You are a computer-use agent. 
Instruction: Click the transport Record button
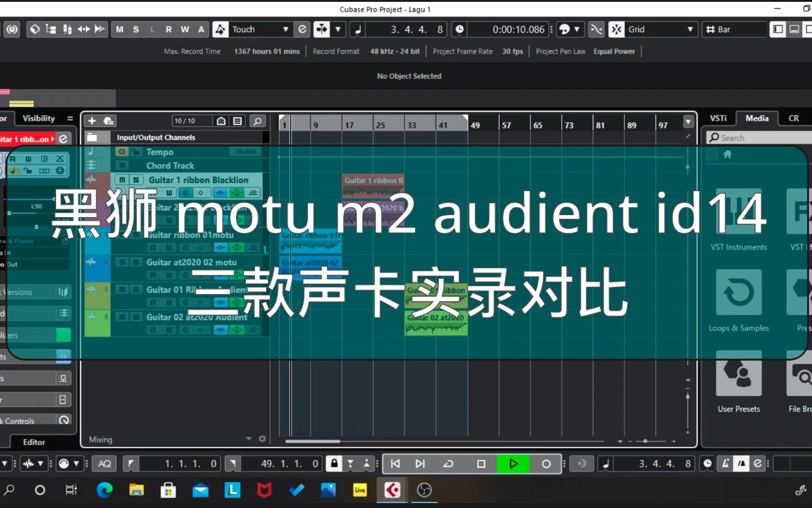tap(546, 464)
